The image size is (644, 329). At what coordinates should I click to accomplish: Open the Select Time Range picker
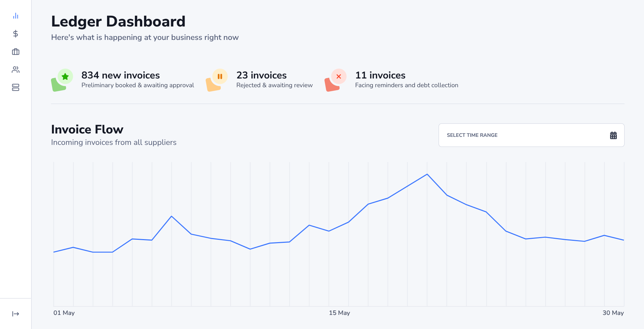point(531,135)
